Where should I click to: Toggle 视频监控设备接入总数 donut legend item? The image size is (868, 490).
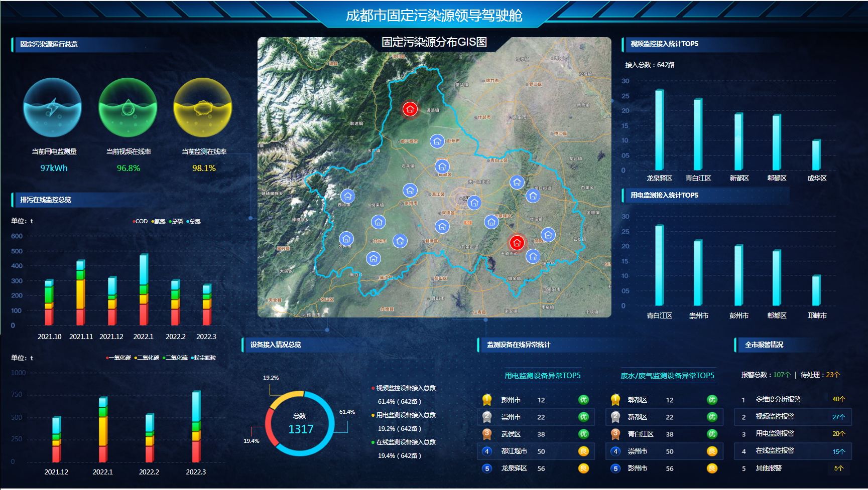pos(405,388)
